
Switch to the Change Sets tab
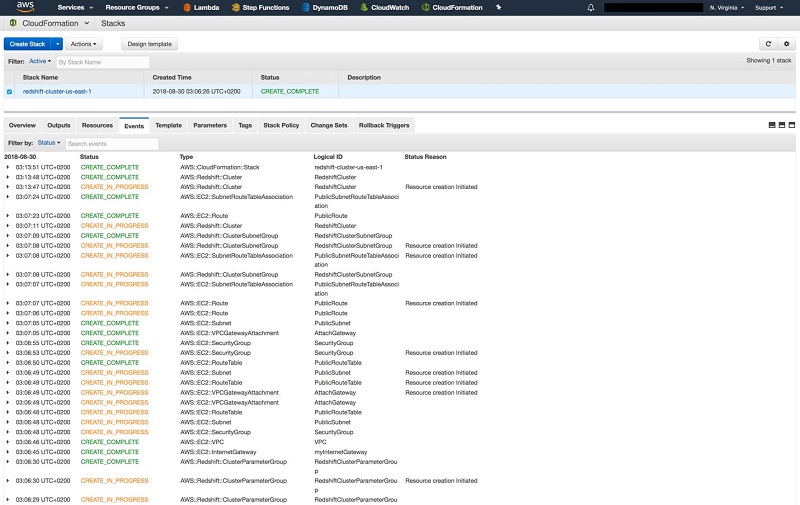click(329, 125)
